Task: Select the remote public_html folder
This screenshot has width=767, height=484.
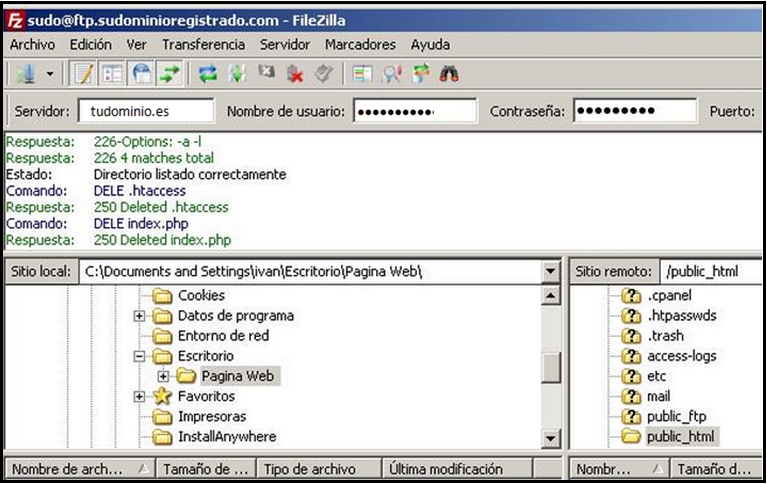Action: (681, 437)
